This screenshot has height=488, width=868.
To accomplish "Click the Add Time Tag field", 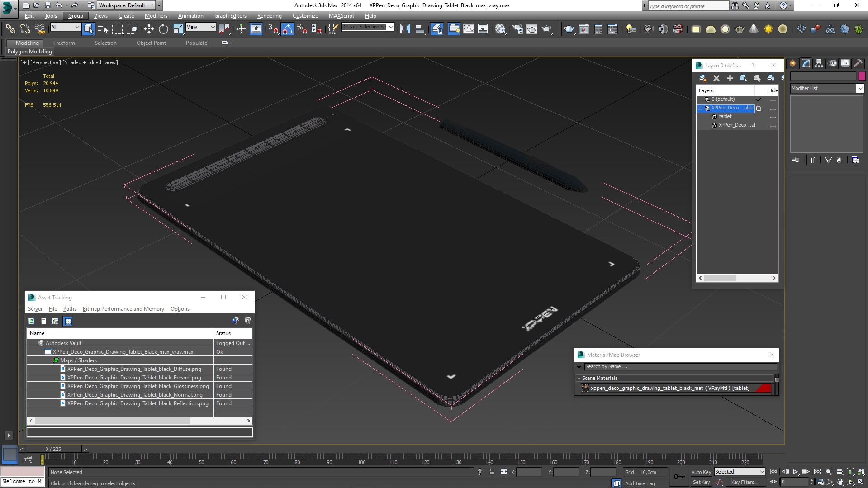I will (640, 483).
